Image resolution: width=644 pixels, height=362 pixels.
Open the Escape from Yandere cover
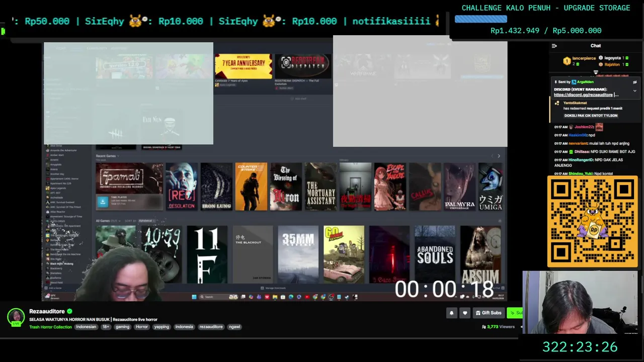coord(390,186)
